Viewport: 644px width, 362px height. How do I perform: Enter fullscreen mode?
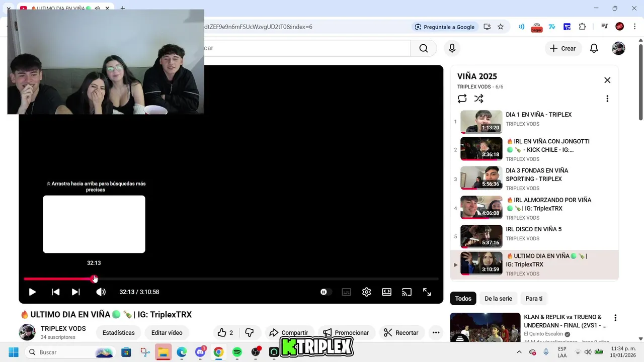[x=427, y=292]
